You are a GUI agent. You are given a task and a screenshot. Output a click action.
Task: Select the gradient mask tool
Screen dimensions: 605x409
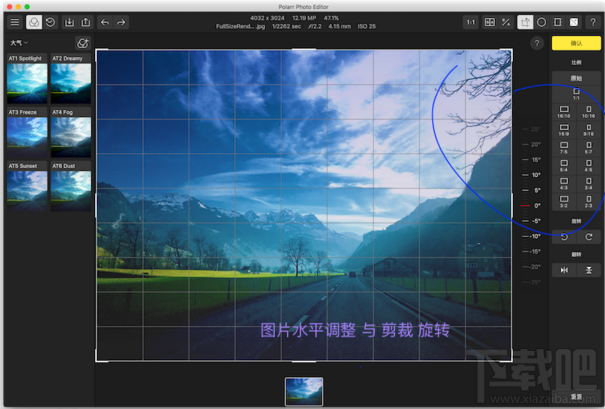pyautogui.click(x=558, y=22)
